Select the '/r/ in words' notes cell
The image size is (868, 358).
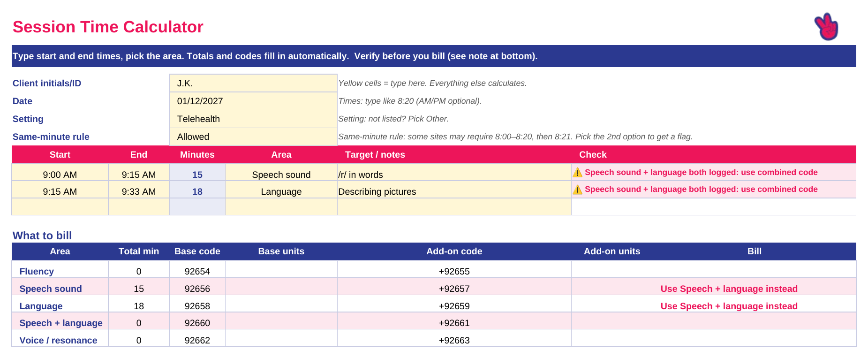pyautogui.click(x=454, y=172)
